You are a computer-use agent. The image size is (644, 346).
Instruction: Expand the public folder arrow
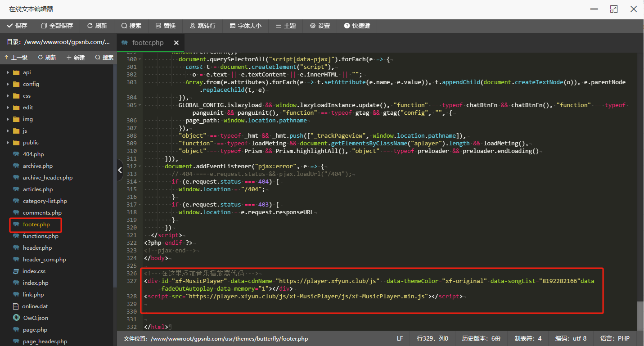pyautogui.click(x=8, y=143)
